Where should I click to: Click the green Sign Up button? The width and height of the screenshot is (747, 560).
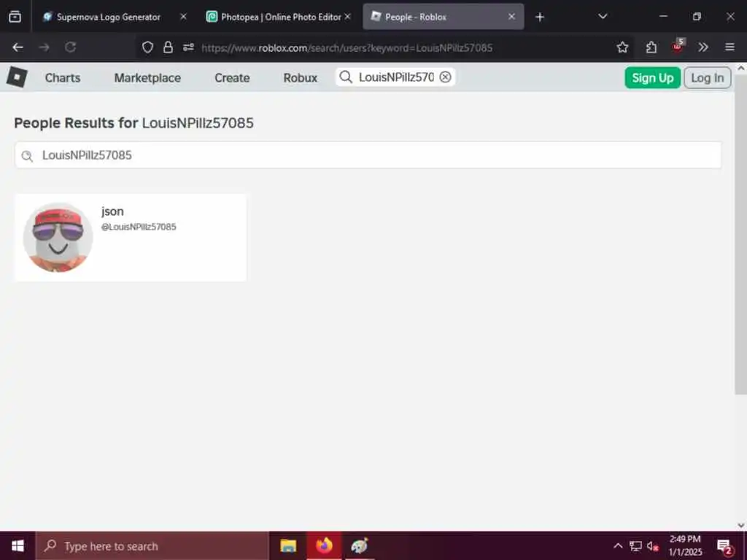coord(652,77)
